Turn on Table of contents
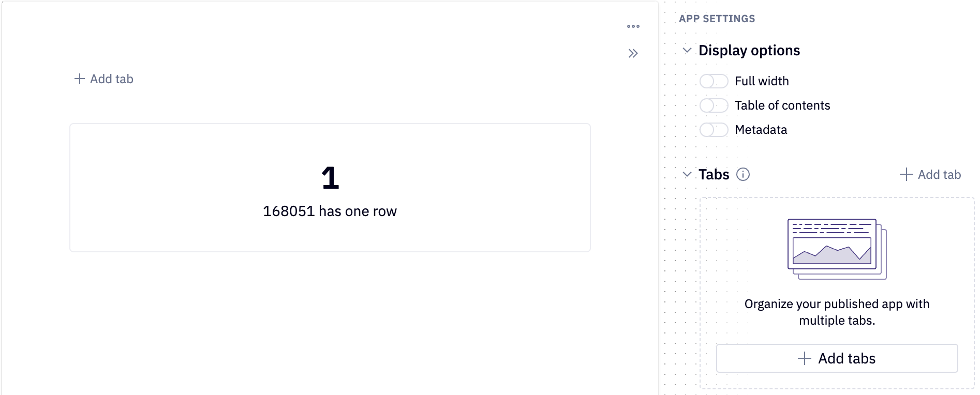 click(x=714, y=105)
